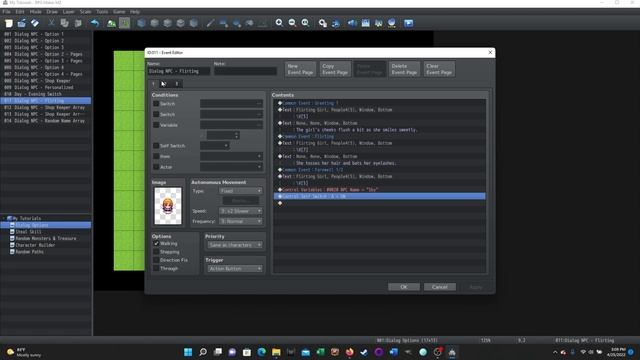The width and height of the screenshot is (640, 360).
Task: Open Event Searcher icon in main toolbar
Action: [365, 23]
